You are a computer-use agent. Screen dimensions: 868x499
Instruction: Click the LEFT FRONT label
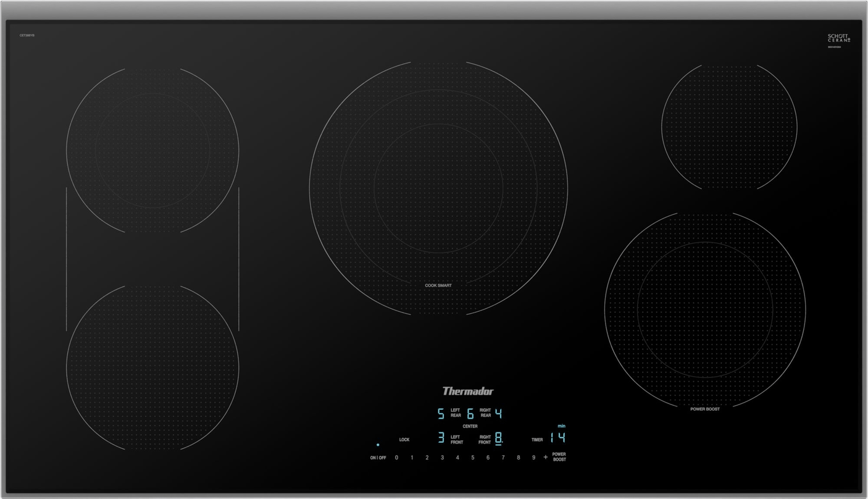(456, 440)
